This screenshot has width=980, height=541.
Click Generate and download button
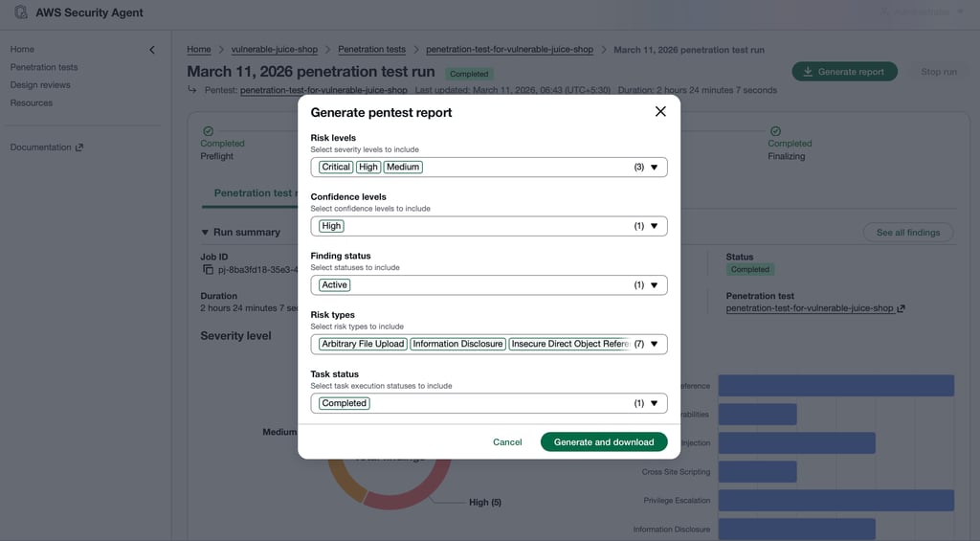point(604,442)
